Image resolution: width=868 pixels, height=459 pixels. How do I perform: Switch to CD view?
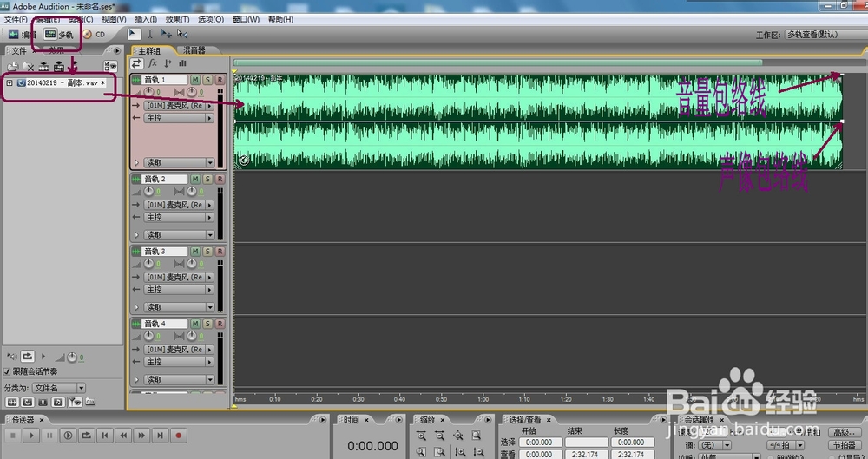pyautogui.click(x=94, y=35)
